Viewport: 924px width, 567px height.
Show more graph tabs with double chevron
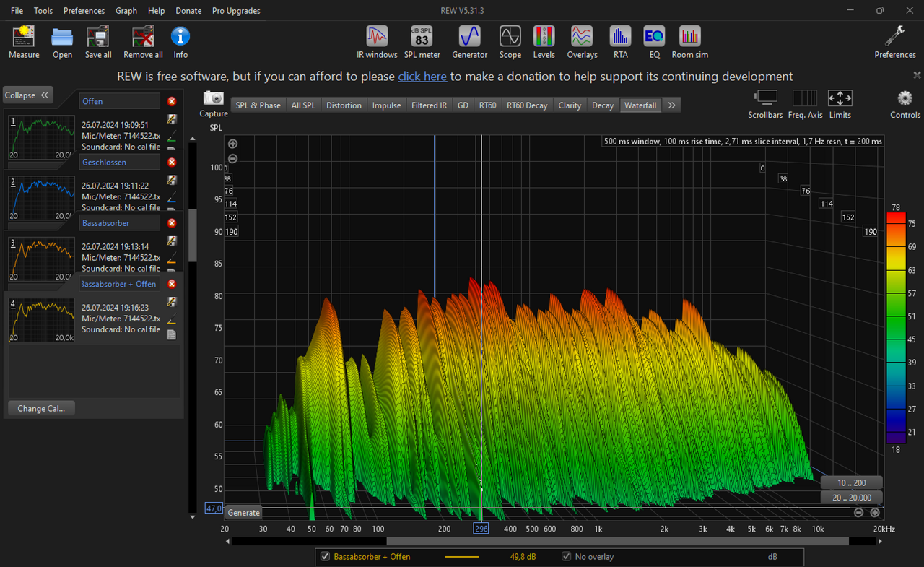pyautogui.click(x=671, y=105)
